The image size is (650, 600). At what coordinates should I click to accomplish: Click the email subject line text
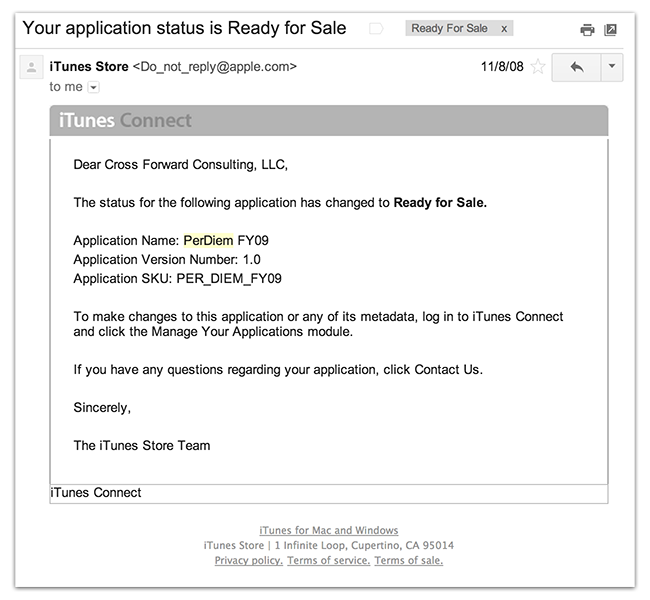(184, 28)
